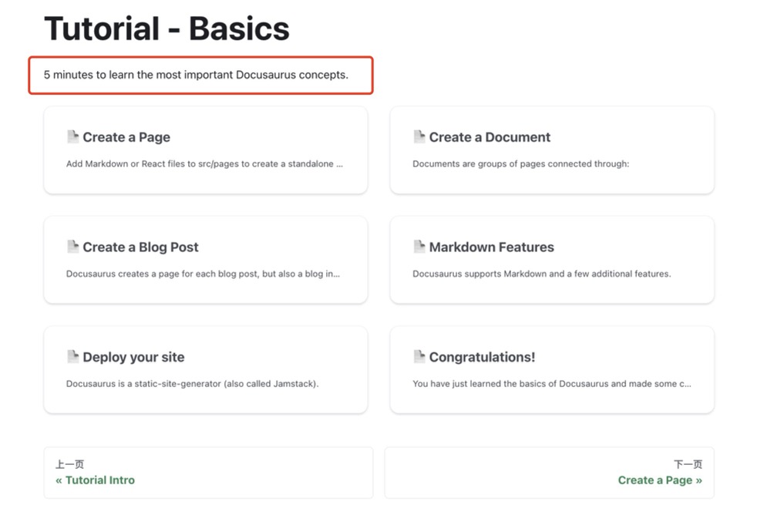The image size is (774, 532).
Task: Open the Create a Document card title
Action: coord(490,137)
